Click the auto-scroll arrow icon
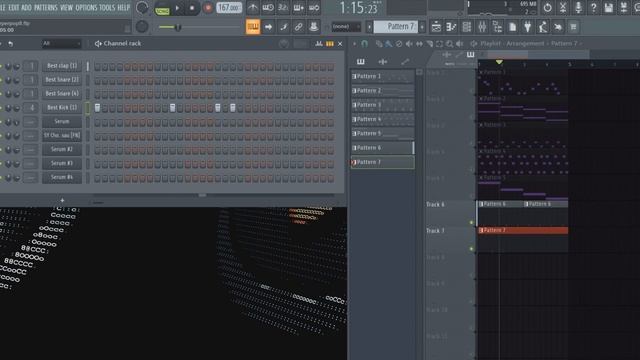640x360 pixels. click(x=268, y=27)
